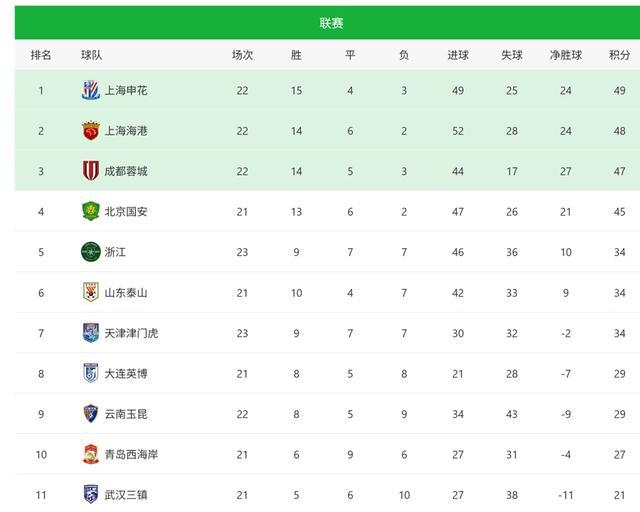The width and height of the screenshot is (640, 512).
Task: Click the 上海海港 team crest
Action: point(91,131)
